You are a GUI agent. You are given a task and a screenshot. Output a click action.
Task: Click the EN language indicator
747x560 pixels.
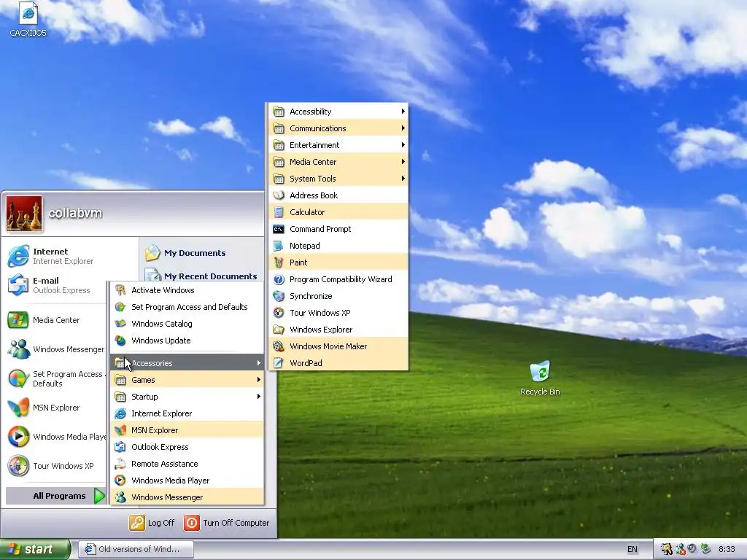(632, 549)
